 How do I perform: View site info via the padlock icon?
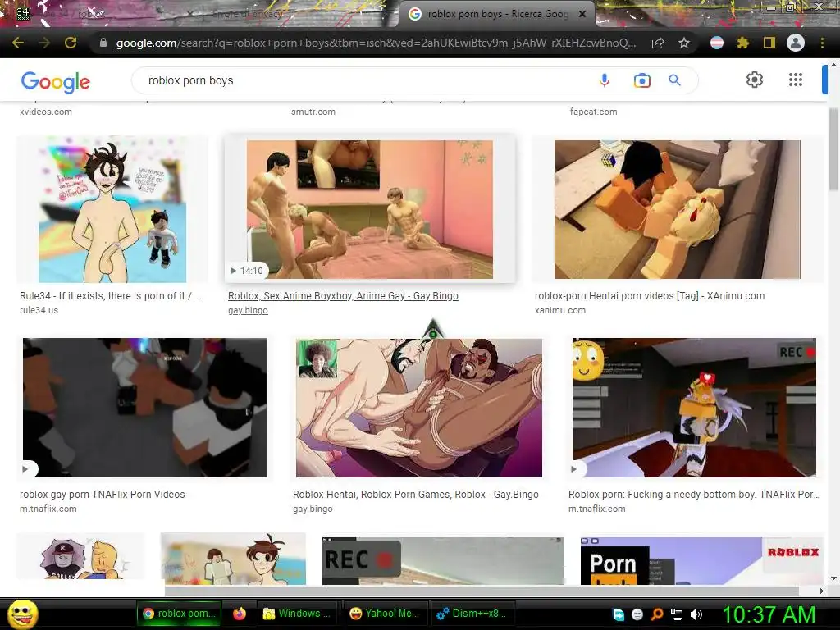pos(103,43)
